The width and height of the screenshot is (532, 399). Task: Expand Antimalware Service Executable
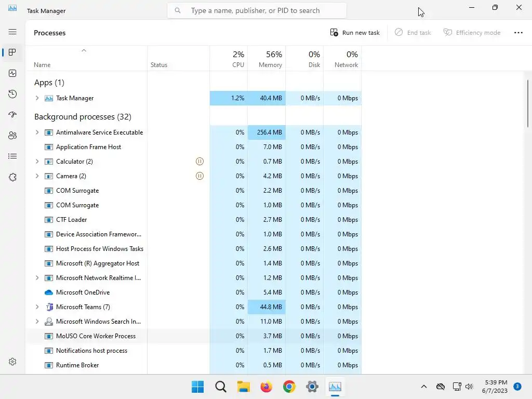[x=37, y=132]
